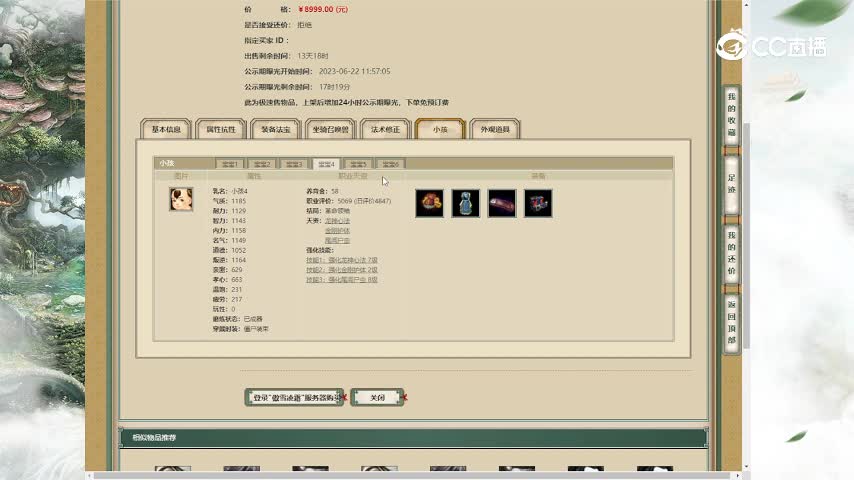Click the scrollbar down arrow
854x480 pixels.
click(746, 467)
